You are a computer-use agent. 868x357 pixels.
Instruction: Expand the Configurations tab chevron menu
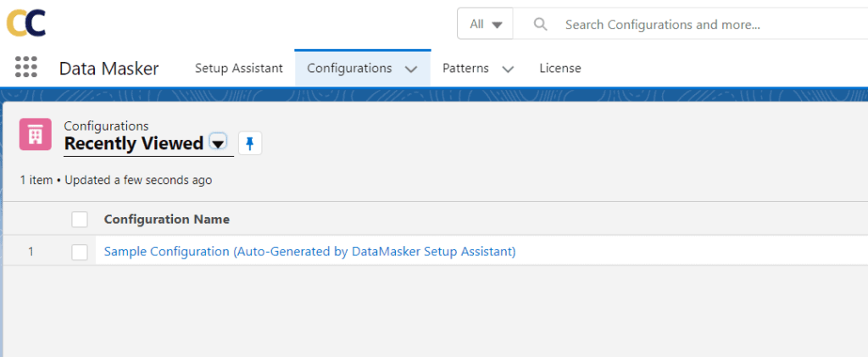click(411, 69)
